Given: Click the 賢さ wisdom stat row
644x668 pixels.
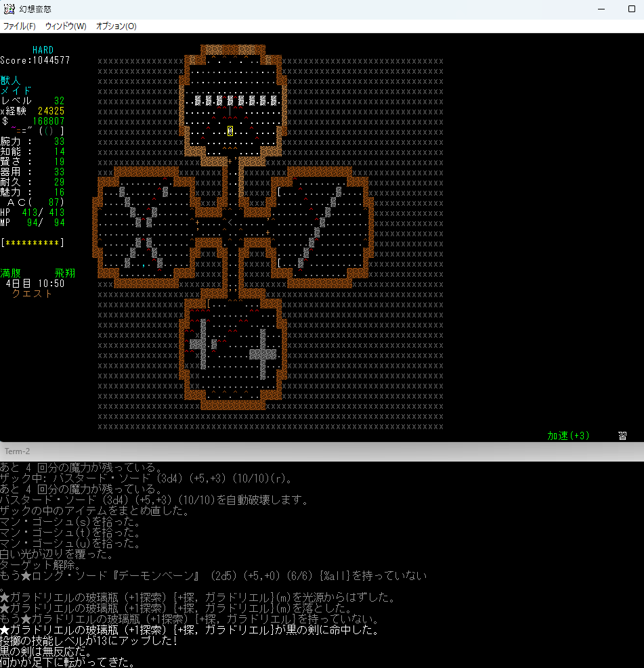Looking at the screenshot, I should [x=33, y=162].
